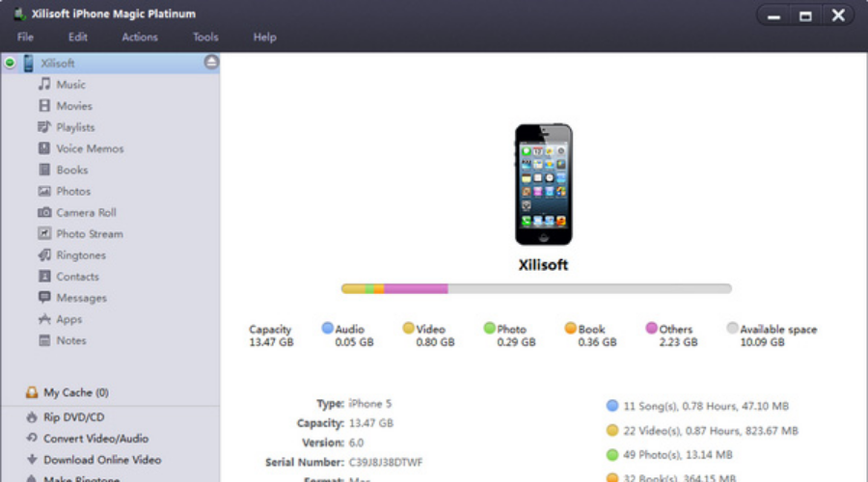This screenshot has width=868, height=482.
Task: Open Voice Memos category
Action: pyautogui.click(x=90, y=148)
